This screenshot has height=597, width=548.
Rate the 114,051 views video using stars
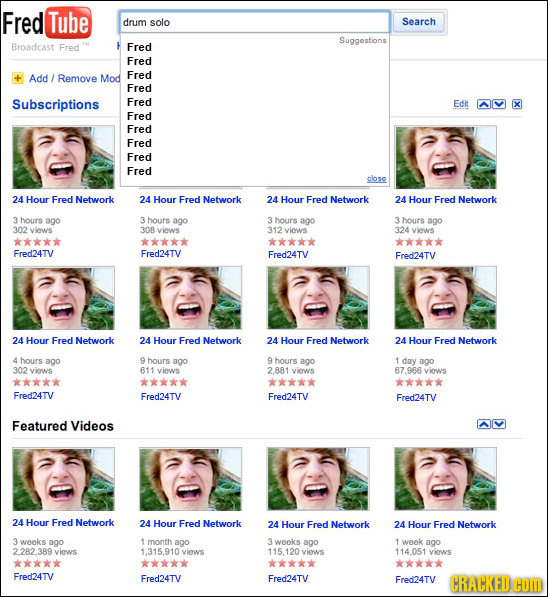pos(419,563)
